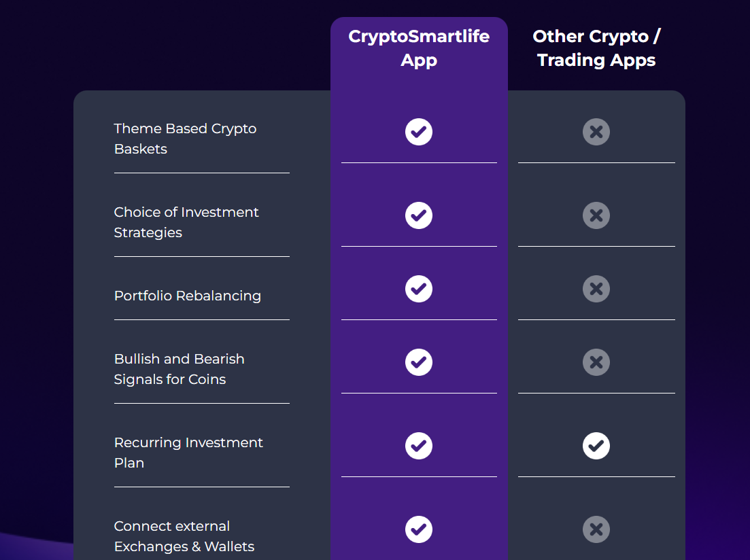Viewport: 750px width, 560px height.
Task: Click the Theme Based Crypto Baskets label
Action: point(185,139)
